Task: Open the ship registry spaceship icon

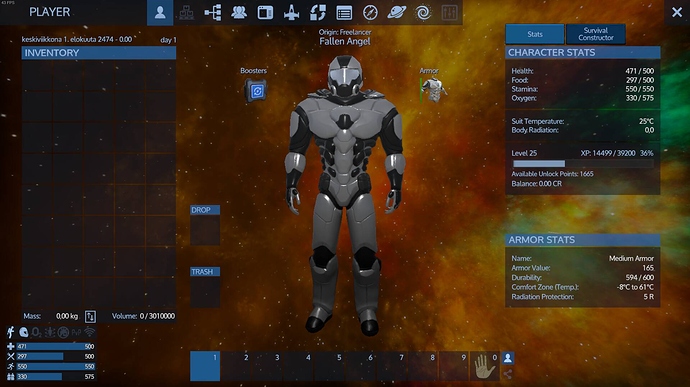Action: [291, 13]
